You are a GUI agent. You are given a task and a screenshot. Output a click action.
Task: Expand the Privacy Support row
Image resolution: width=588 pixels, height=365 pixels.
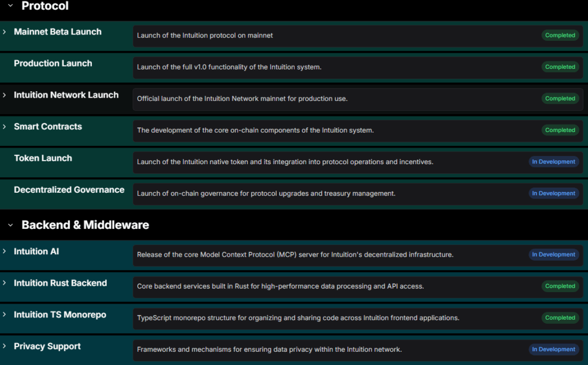pyautogui.click(x=5, y=346)
